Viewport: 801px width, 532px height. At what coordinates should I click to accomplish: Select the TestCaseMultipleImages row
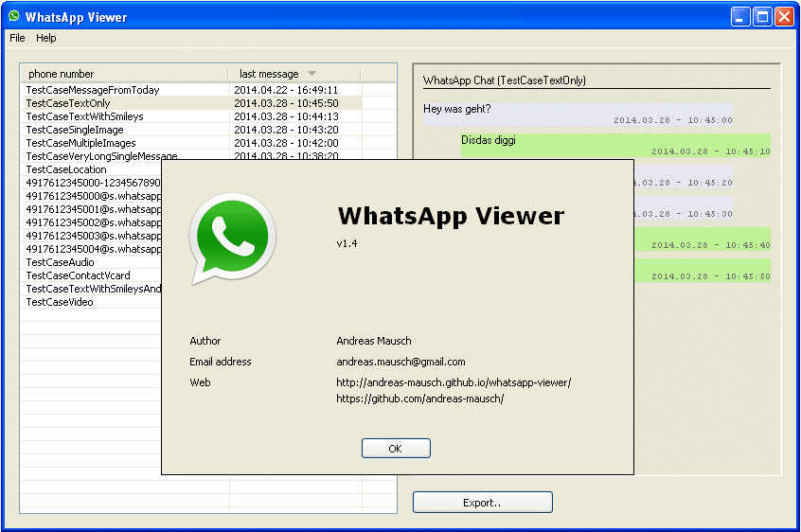80,143
